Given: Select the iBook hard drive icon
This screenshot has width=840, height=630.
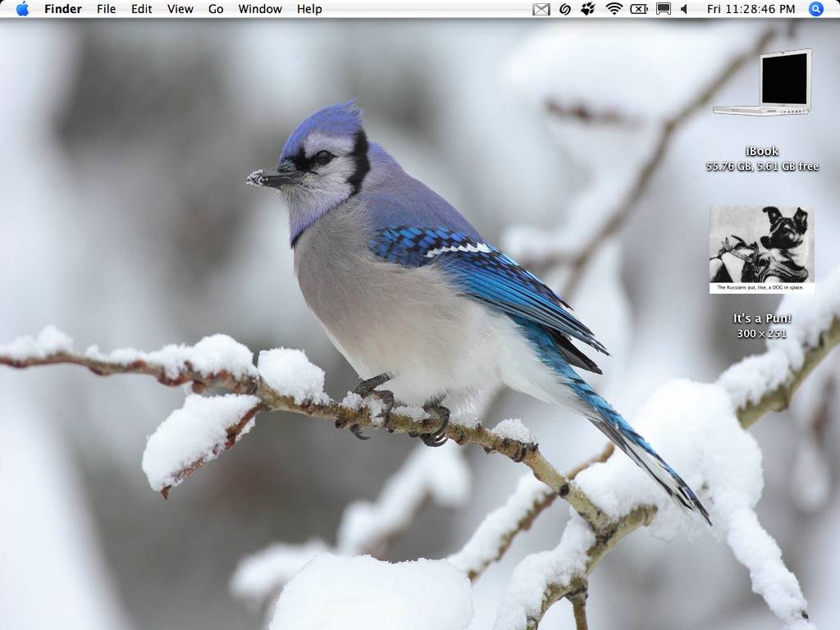Looking at the screenshot, I should [x=762, y=83].
